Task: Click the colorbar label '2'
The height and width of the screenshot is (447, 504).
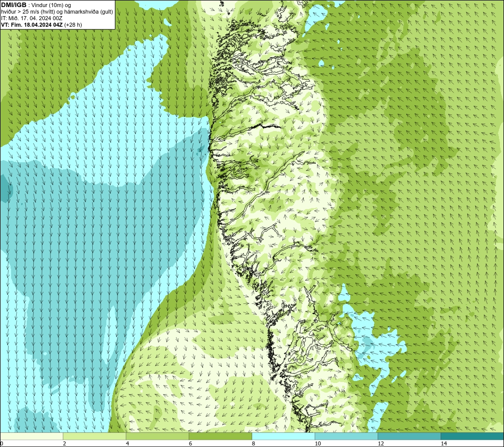Action: [x=65, y=443]
